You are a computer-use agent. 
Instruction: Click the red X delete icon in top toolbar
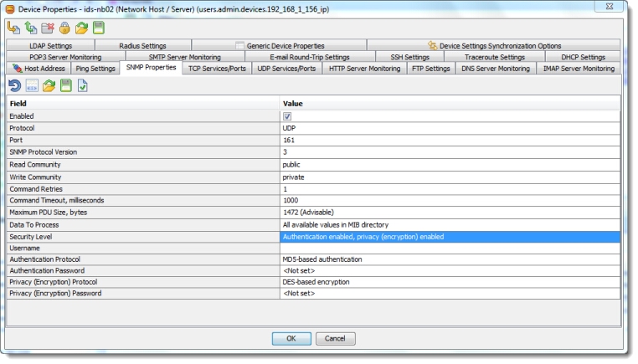pyautogui.click(x=48, y=28)
